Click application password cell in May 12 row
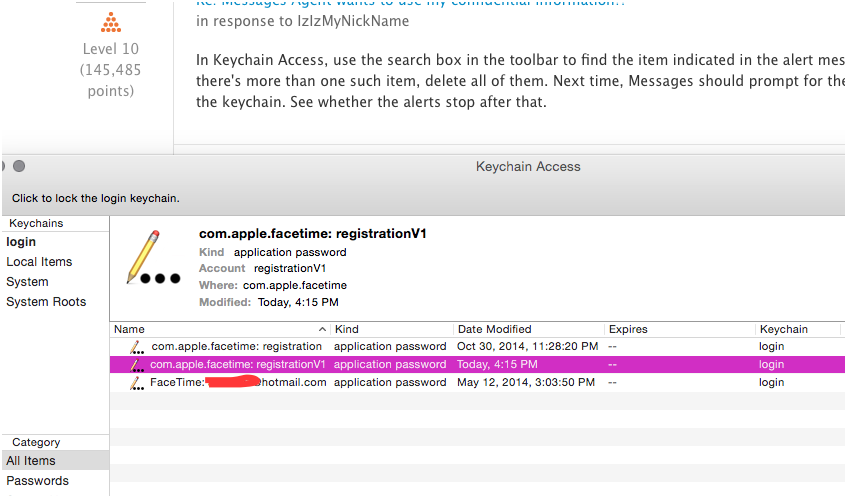This screenshot has width=845, height=496. [x=390, y=383]
